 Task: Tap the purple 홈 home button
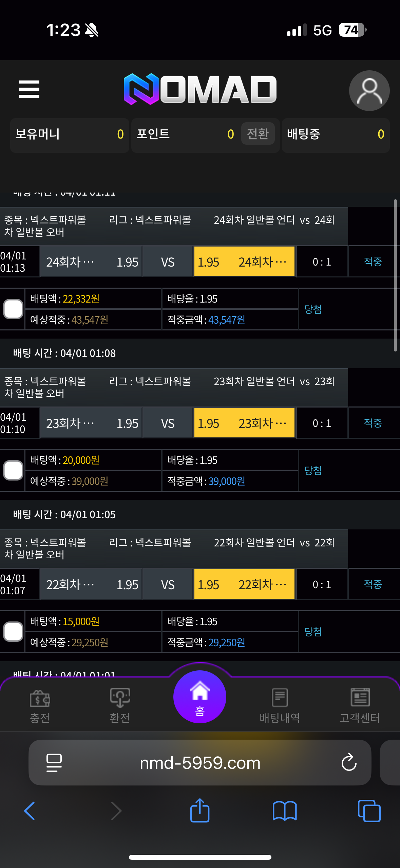click(200, 697)
